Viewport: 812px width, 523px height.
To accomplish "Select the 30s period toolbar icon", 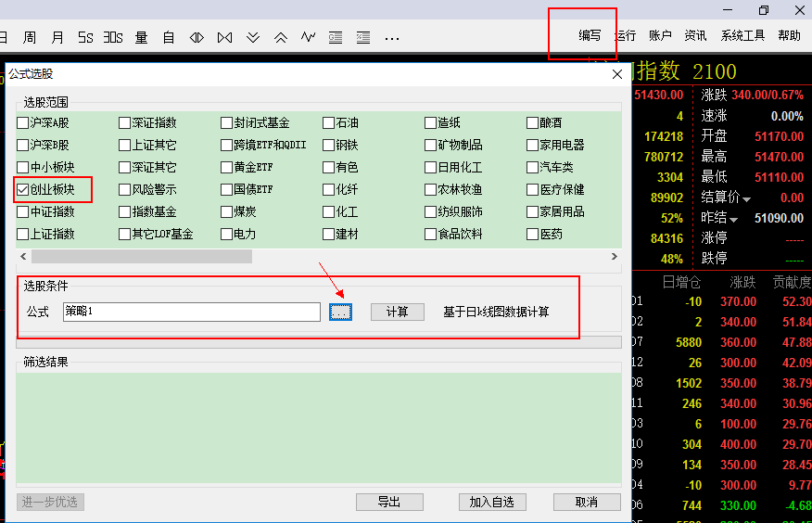I will click(113, 37).
